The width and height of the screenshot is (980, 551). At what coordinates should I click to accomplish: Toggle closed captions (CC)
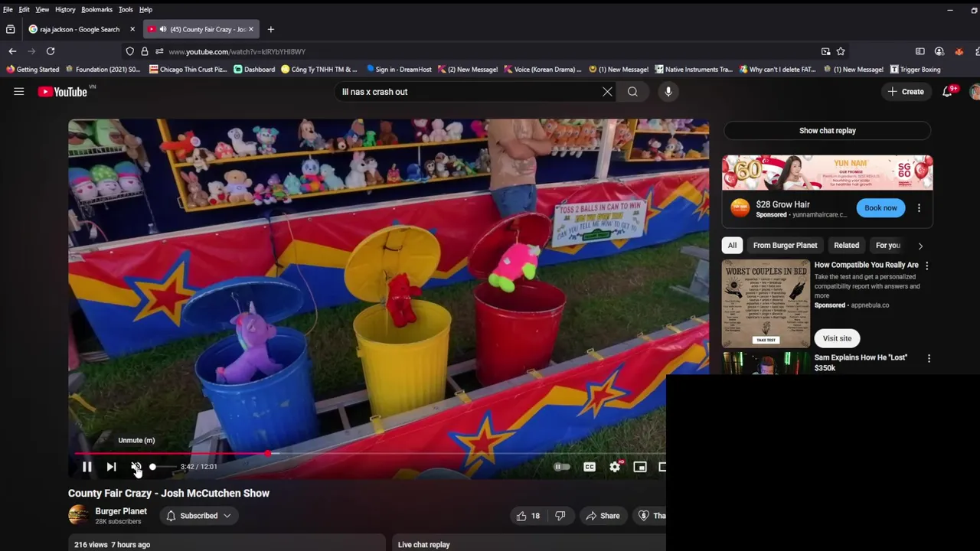click(590, 467)
